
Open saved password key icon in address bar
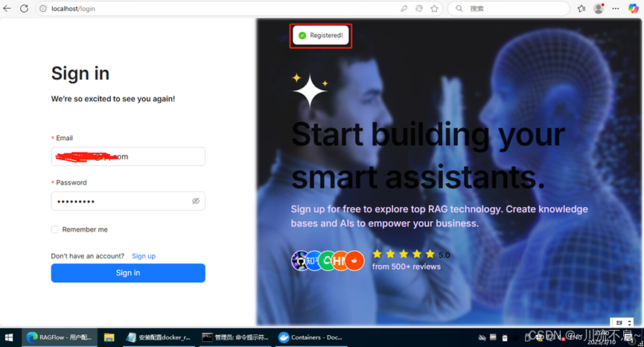pos(404,8)
